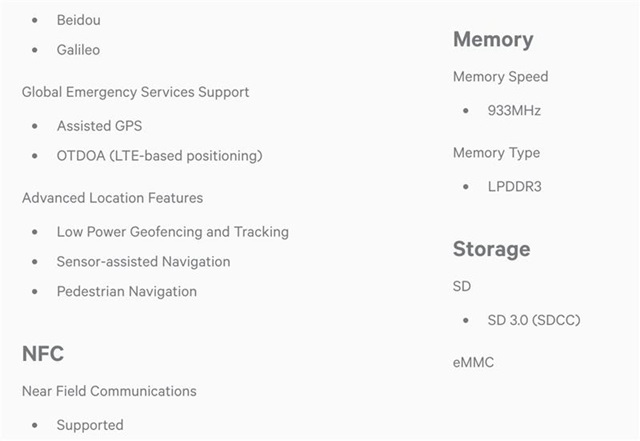
Task: Select the Galileo list entry
Action: (x=78, y=50)
